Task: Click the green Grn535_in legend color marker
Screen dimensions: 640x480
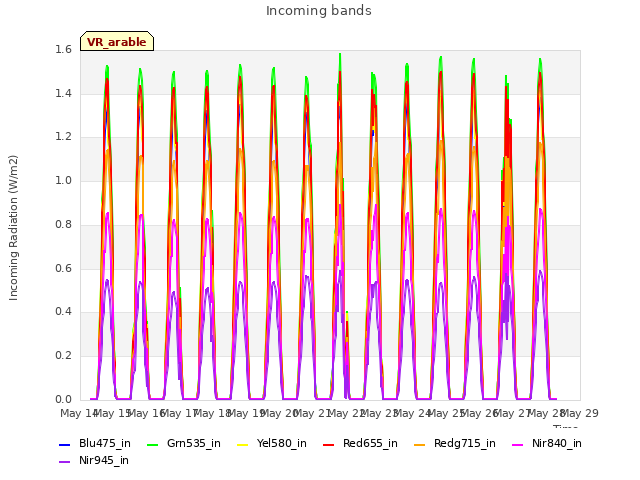Action: click(152, 444)
